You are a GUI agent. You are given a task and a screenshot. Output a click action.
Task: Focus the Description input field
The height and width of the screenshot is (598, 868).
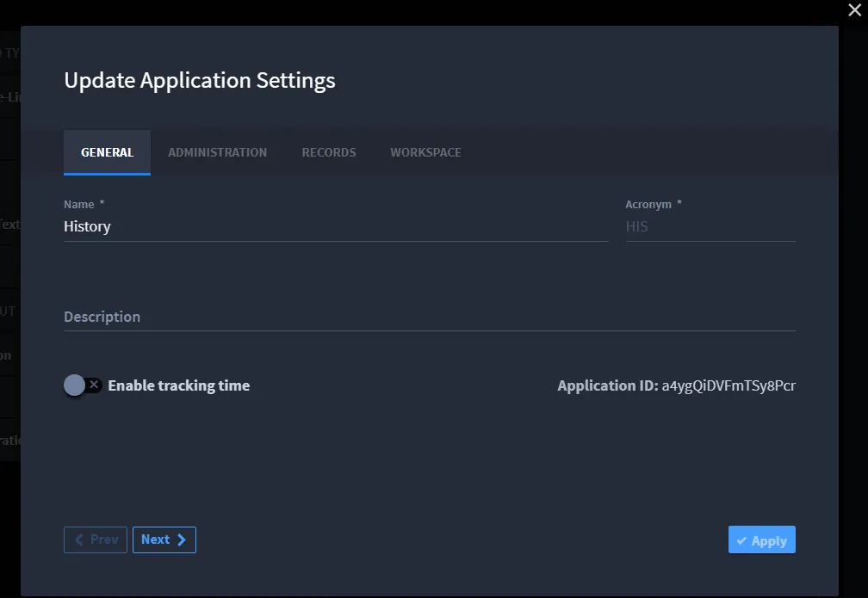[430, 317]
